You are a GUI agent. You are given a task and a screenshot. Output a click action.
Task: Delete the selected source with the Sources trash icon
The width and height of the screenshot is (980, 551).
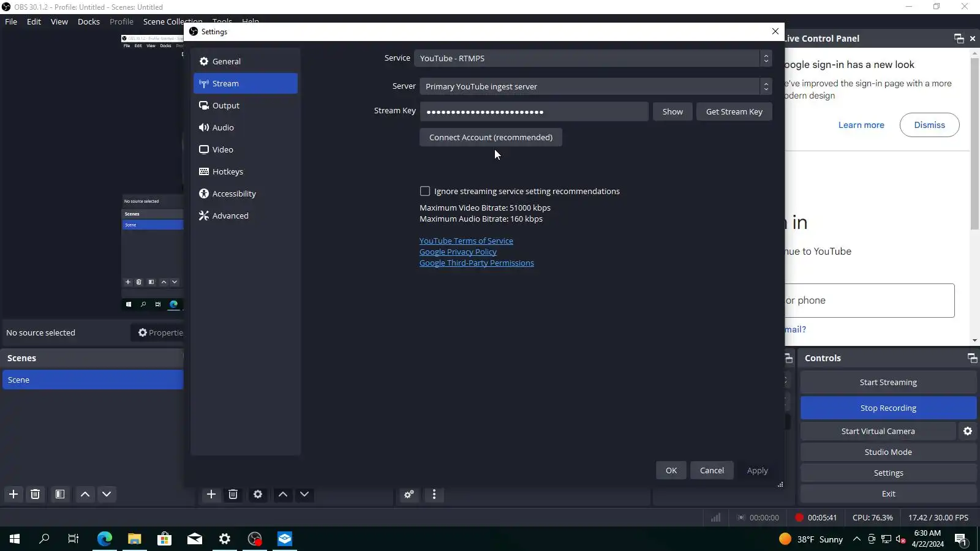tap(233, 494)
